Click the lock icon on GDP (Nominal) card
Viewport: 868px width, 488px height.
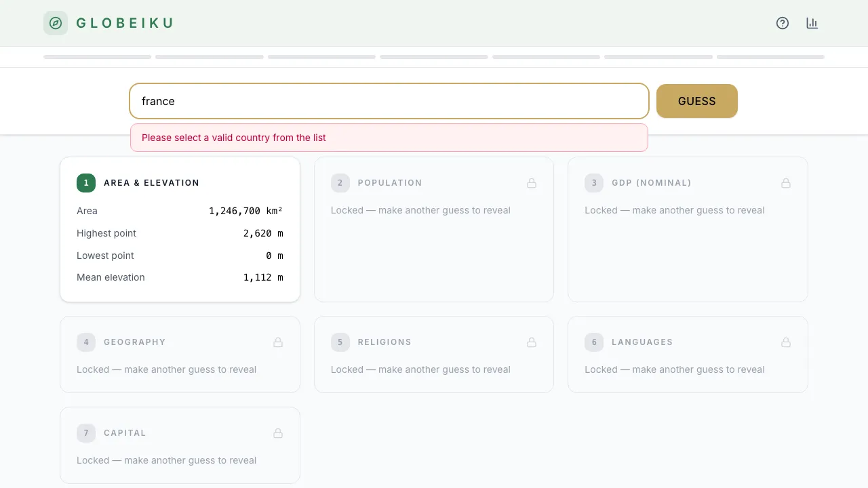coord(786,183)
